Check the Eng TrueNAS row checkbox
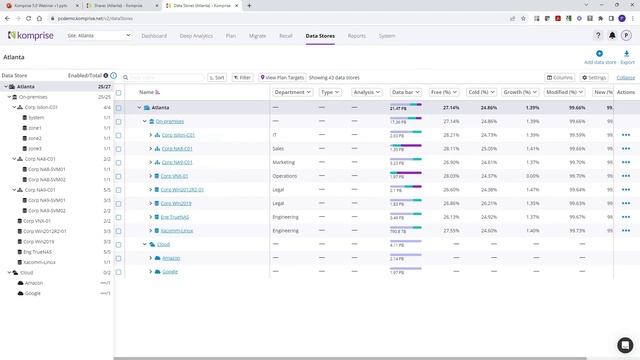The width and height of the screenshot is (640, 360). click(x=118, y=217)
